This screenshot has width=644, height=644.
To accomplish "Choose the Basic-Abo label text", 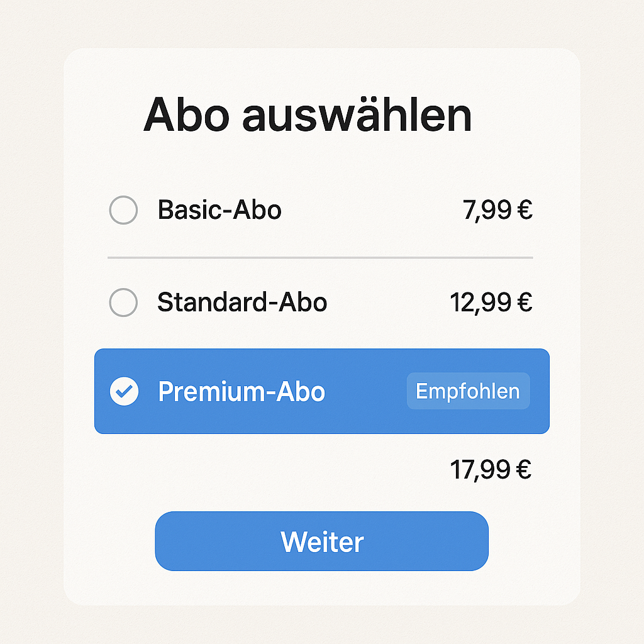I will (219, 210).
